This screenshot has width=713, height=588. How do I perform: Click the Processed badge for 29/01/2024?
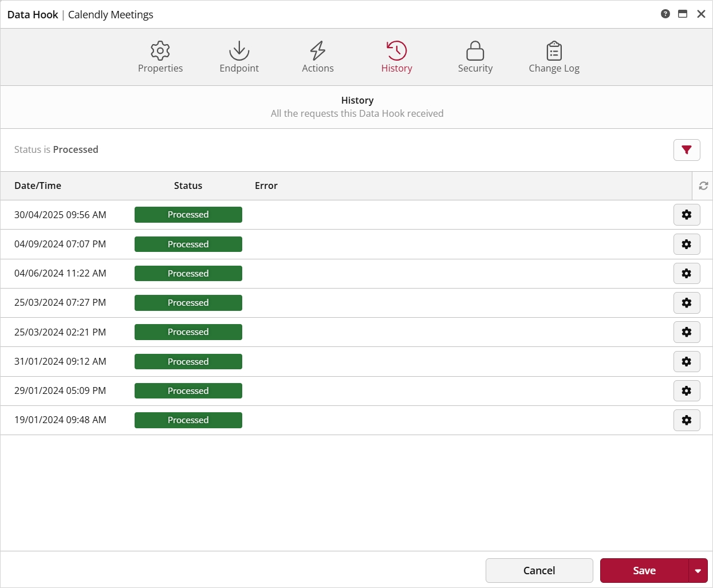point(188,391)
